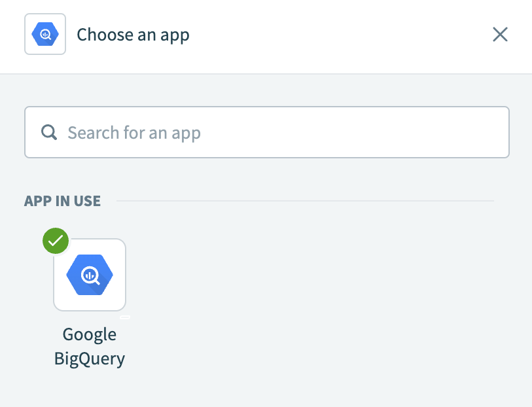Open the app chooser section header
532x407 pixels.
click(62, 201)
